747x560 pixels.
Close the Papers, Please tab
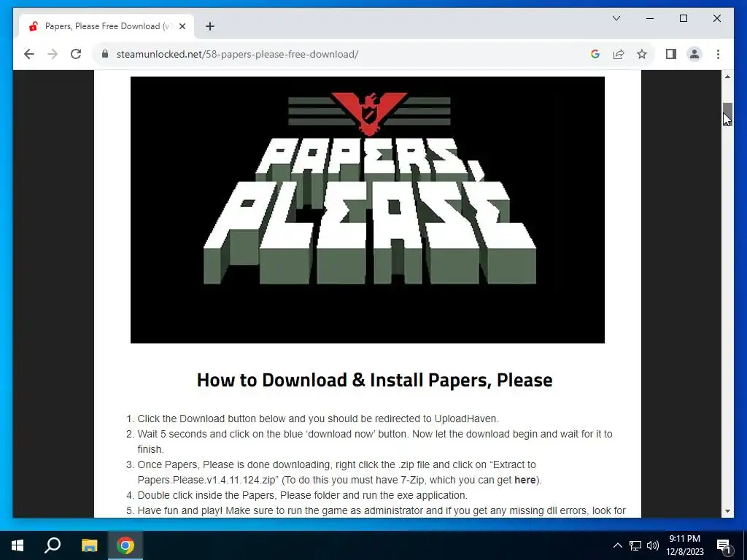pyautogui.click(x=182, y=26)
